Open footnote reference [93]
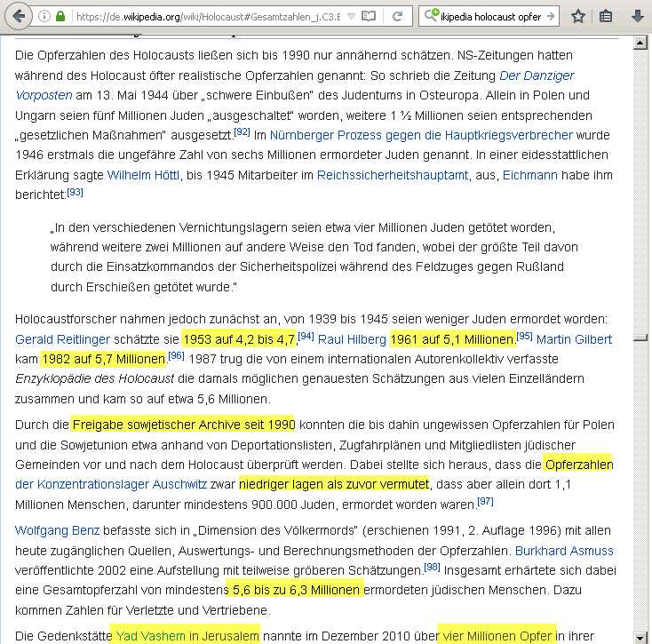Image resolution: width=652 pixels, height=644 pixels. (x=75, y=192)
